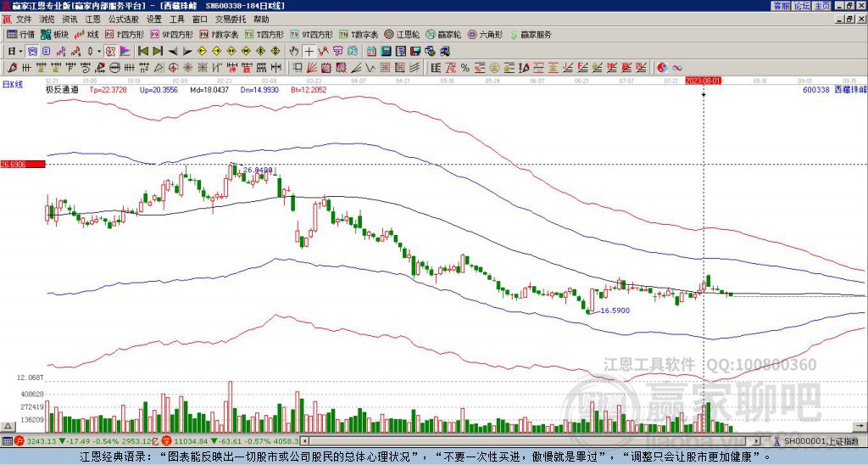Image resolution: width=868 pixels, height=465 pixels.
Task: Open the 行情 market quotes view
Action: (20, 34)
